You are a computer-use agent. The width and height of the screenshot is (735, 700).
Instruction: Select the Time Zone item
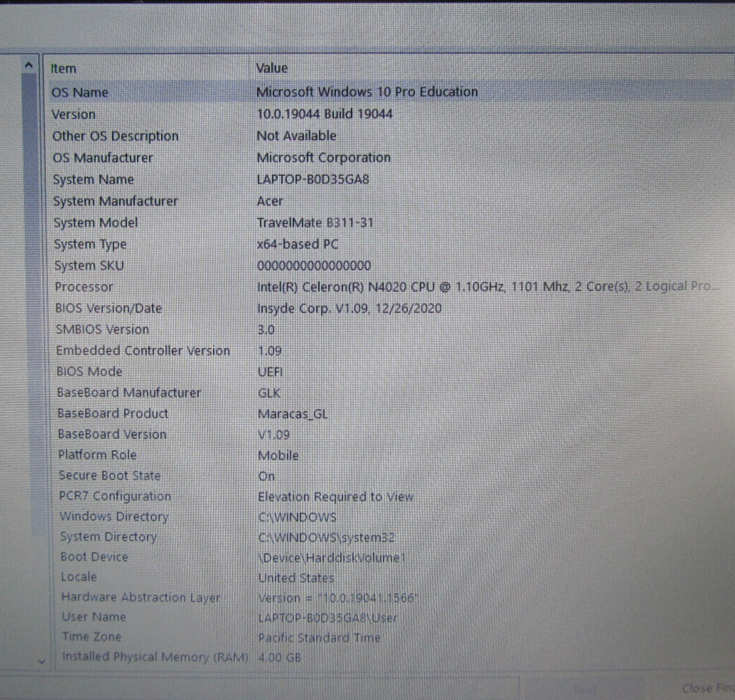tap(92, 637)
